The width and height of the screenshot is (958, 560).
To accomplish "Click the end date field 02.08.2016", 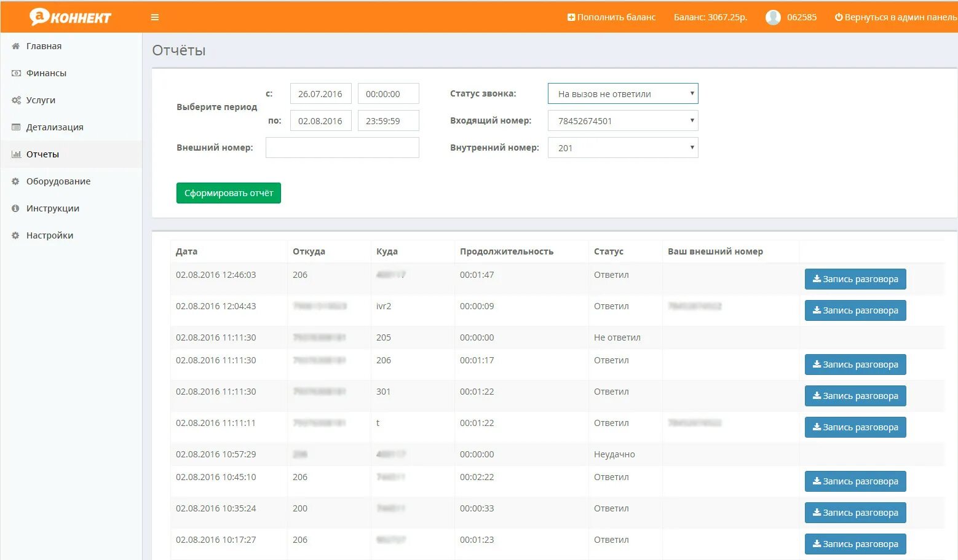I will 321,120.
